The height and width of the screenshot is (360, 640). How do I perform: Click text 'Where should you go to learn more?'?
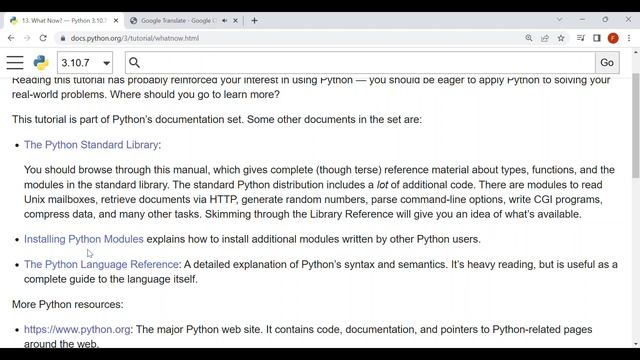click(x=195, y=94)
